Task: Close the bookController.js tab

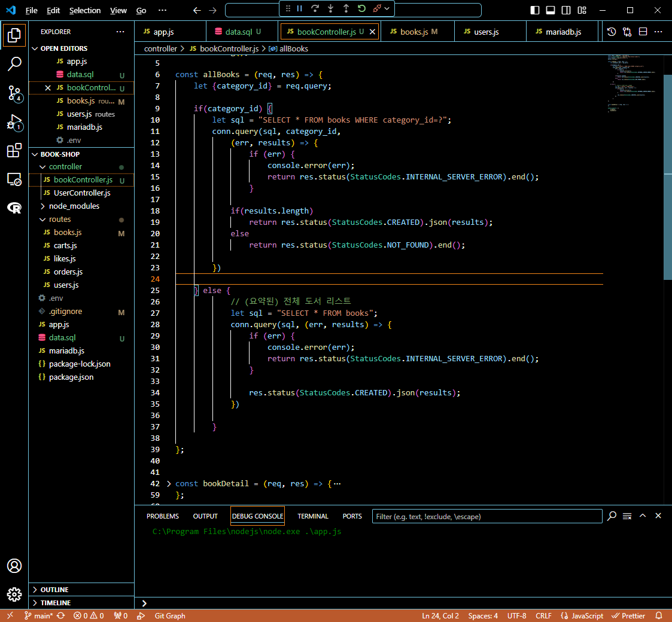Action: click(x=372, y=32)
